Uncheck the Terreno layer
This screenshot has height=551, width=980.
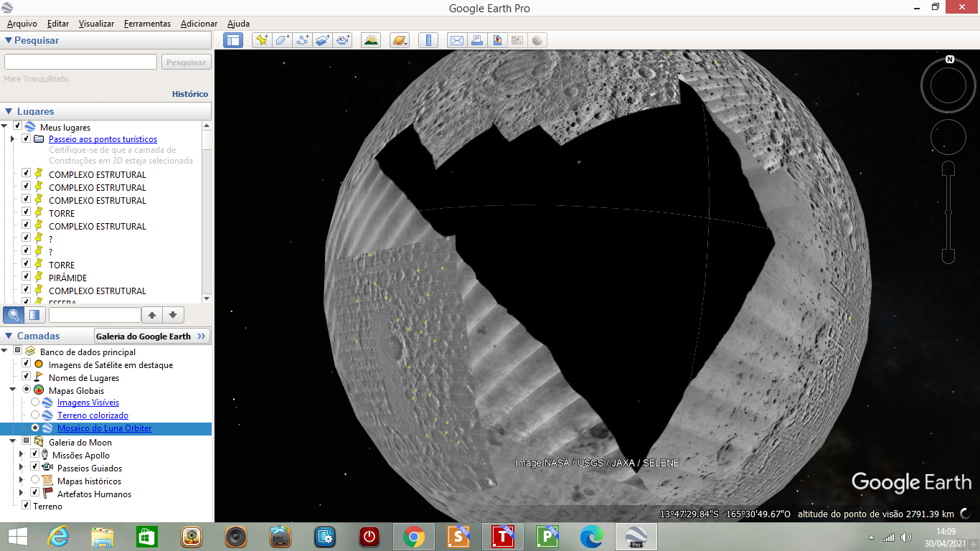coord(26,506)
